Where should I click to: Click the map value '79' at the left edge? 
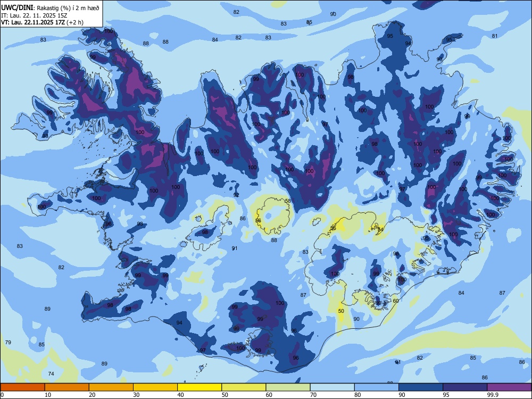[8, 342]
